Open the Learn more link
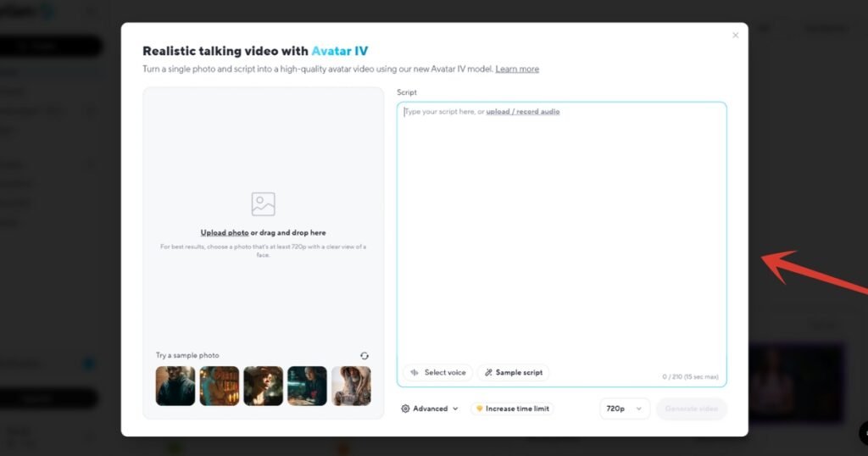The image size is (868, 456). click(517, 69)
